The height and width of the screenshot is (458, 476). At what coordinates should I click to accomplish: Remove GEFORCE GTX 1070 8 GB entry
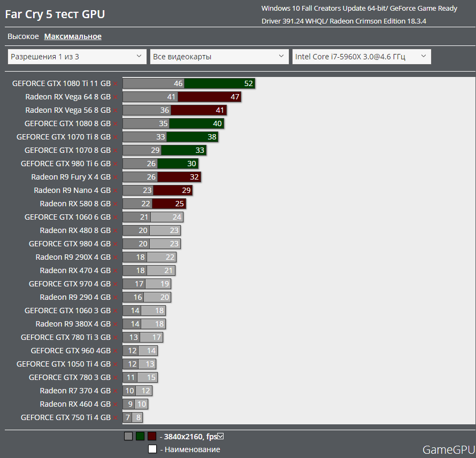point(116,151)
